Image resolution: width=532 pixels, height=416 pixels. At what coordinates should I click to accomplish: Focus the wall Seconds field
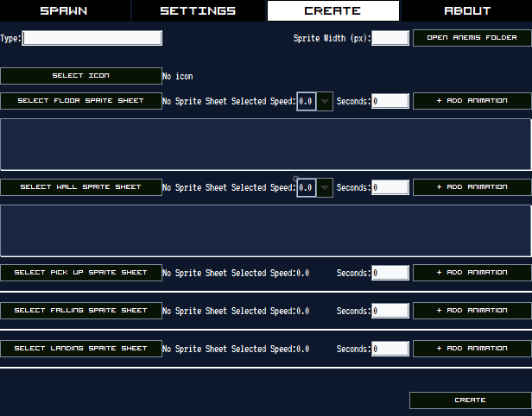(x=390, y=187)
